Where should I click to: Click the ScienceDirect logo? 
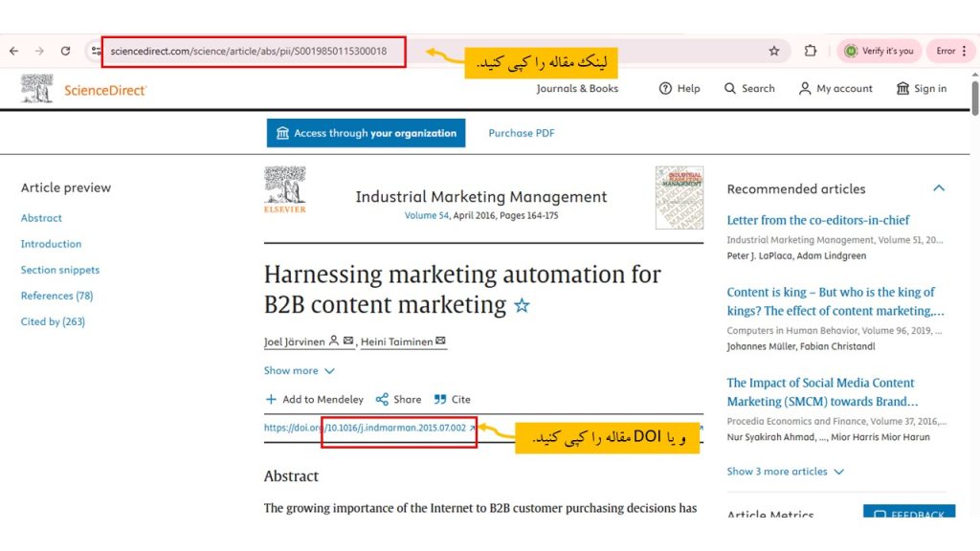pos(84,89)
